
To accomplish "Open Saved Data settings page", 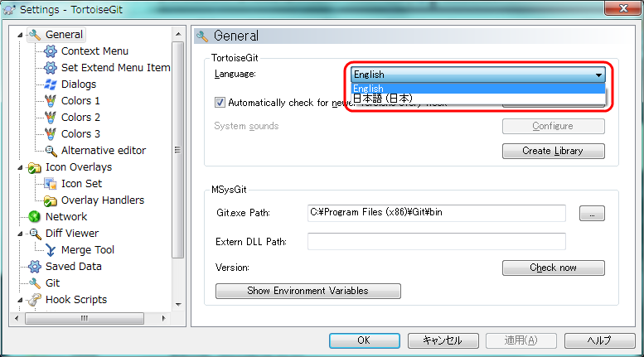I will (74, 267).
